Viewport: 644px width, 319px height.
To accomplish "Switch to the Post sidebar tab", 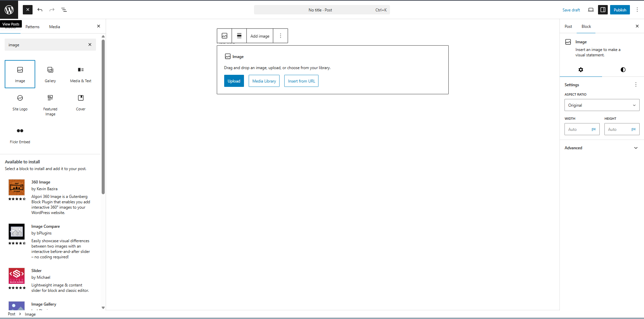I will pos(568,26).
